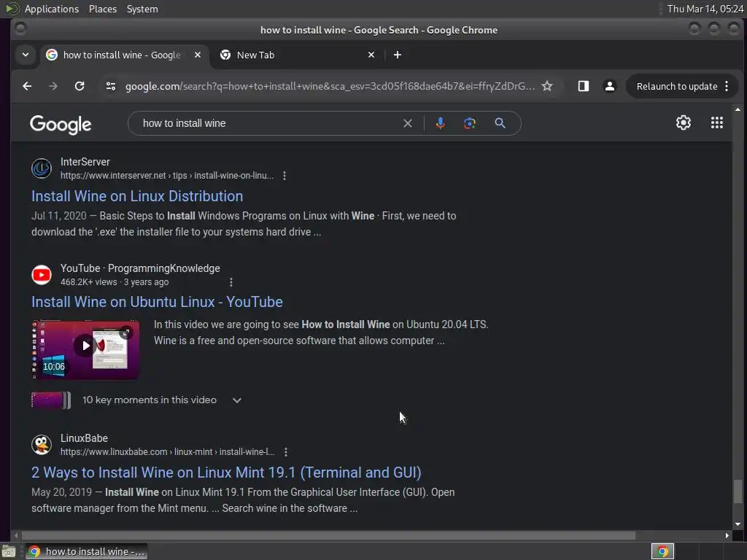Open Install Wine on Ubuntu Linux YouTube link

pyautogui.click(x=158, y=302)
